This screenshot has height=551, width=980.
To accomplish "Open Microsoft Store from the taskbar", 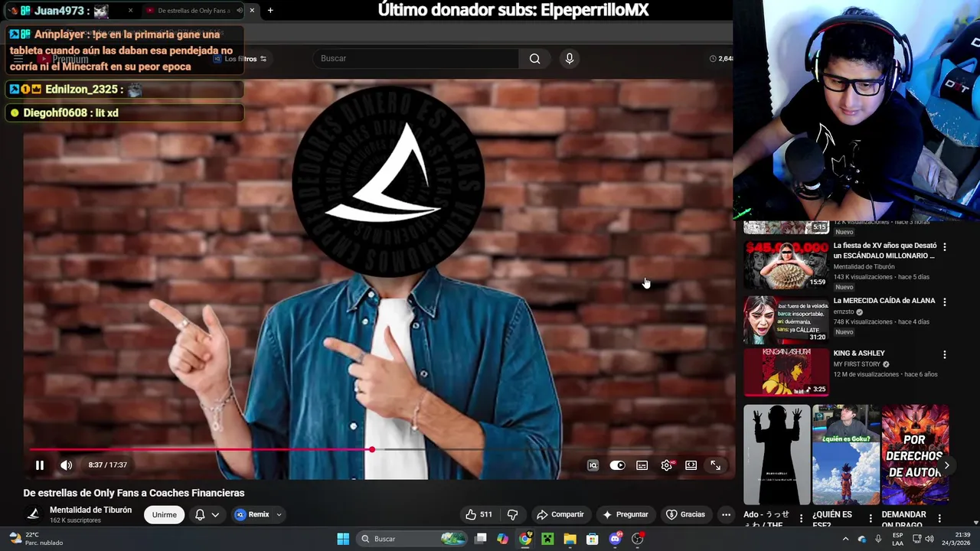I will pos(593,539).
